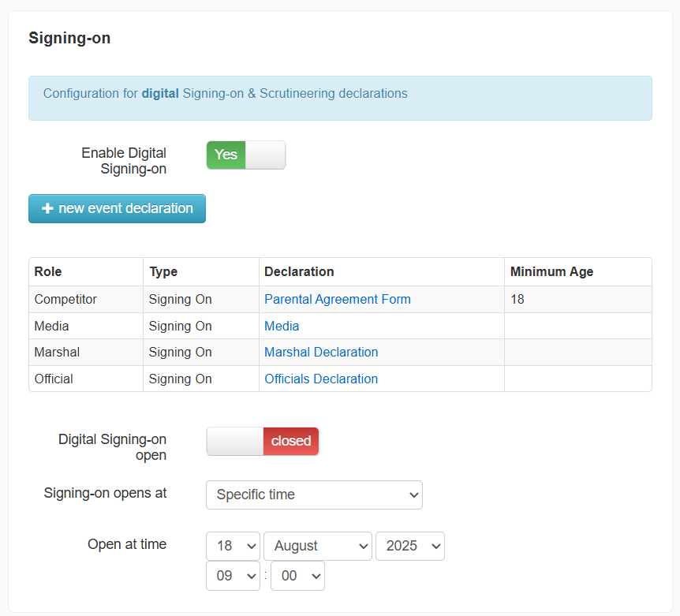This screenshot has height=616, width=680.
Task: Expand the year dropdown showing 2025
Action: (x=409, y=546)
